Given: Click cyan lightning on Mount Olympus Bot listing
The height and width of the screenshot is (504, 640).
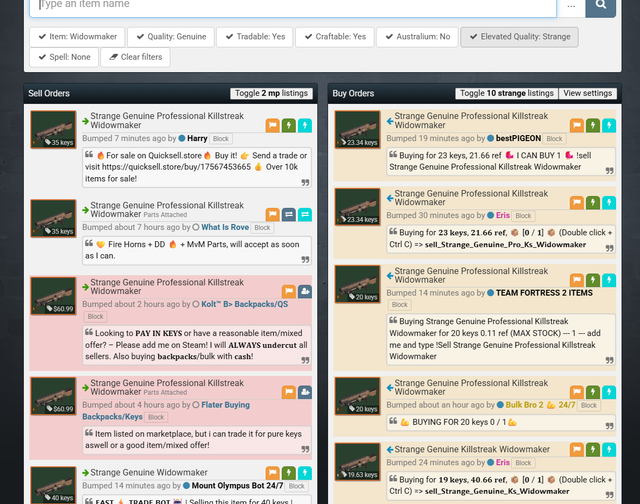Looking at the screenshot, I should click(x=305, y=473).
